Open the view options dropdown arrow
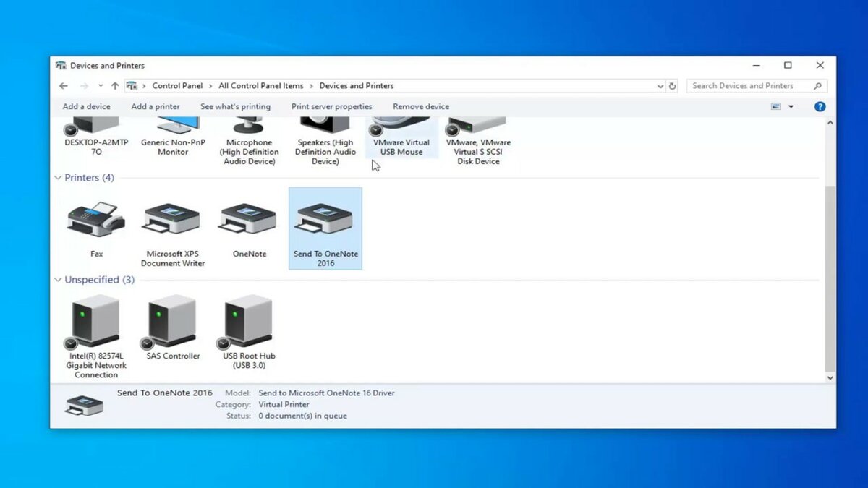This screenshot has width=868, height=488. [791, 106]
